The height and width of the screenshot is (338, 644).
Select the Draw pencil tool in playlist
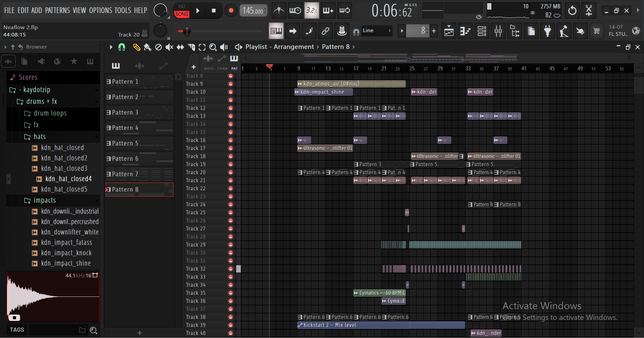[136, 47]
